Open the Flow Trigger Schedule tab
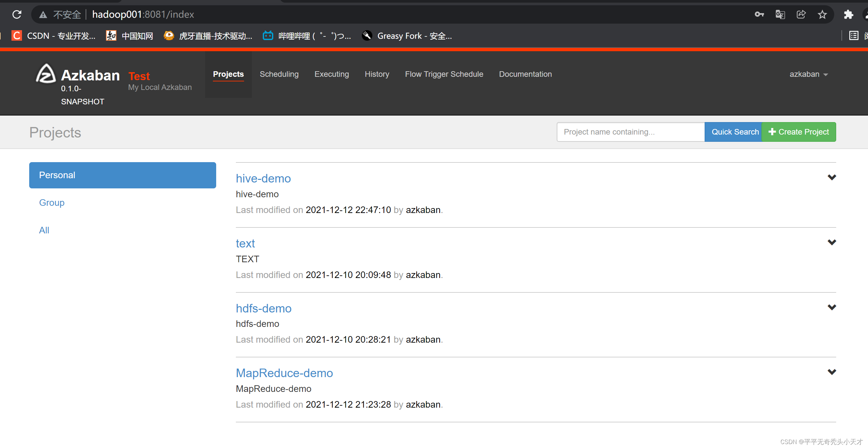868x448 pixels. (x=444, y=74)
